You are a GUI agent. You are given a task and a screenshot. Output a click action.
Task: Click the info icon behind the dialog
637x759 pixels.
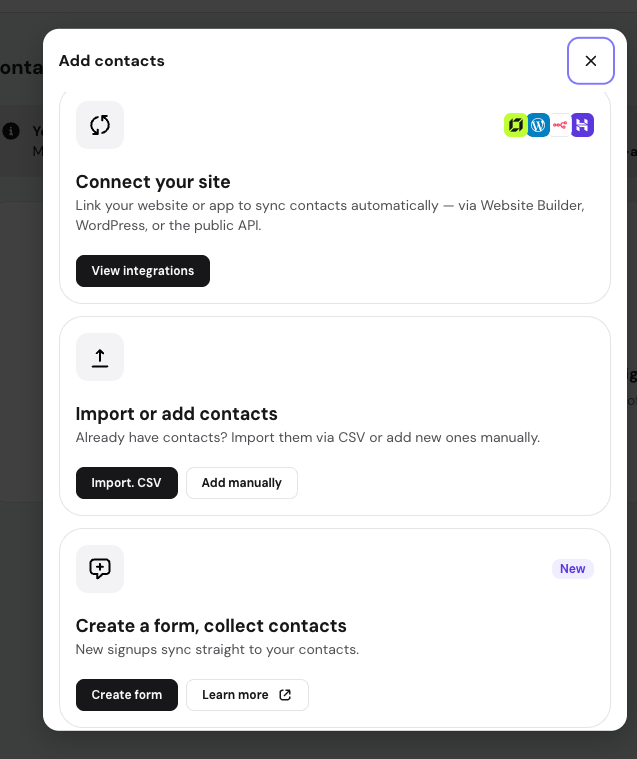(11, 131)
